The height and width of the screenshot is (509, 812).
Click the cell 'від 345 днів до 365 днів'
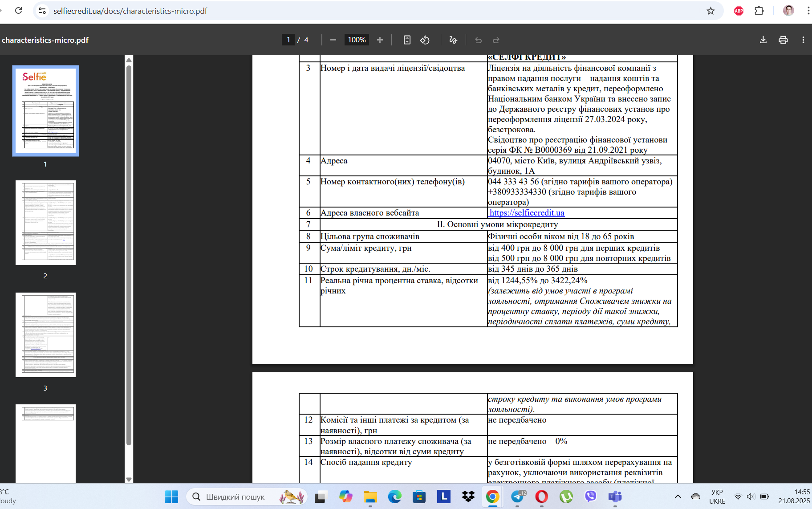(x=582, y=269)
